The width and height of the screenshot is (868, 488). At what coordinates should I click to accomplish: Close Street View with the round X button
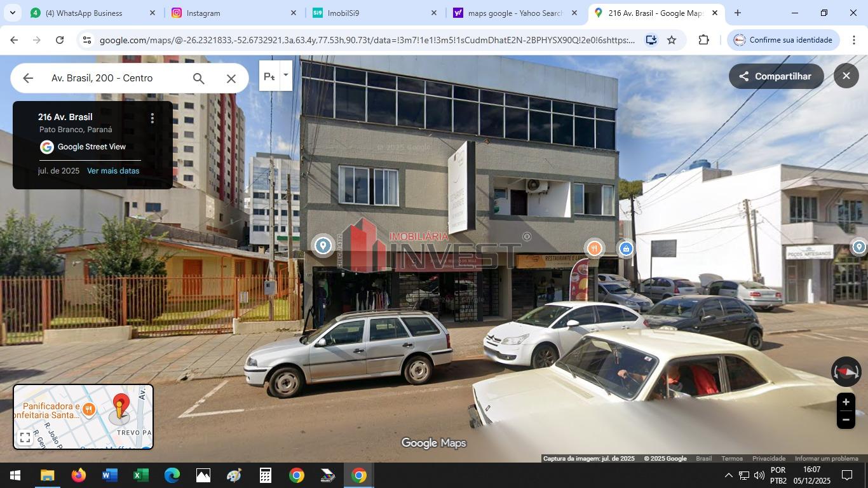tap(846, 76)
